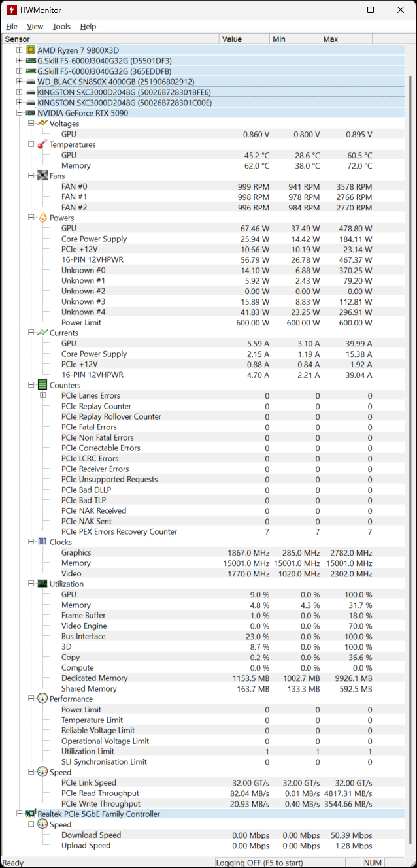Collapse the Voltages section
417x868 pixels.
pyautogui.click(x=31, y=124)
